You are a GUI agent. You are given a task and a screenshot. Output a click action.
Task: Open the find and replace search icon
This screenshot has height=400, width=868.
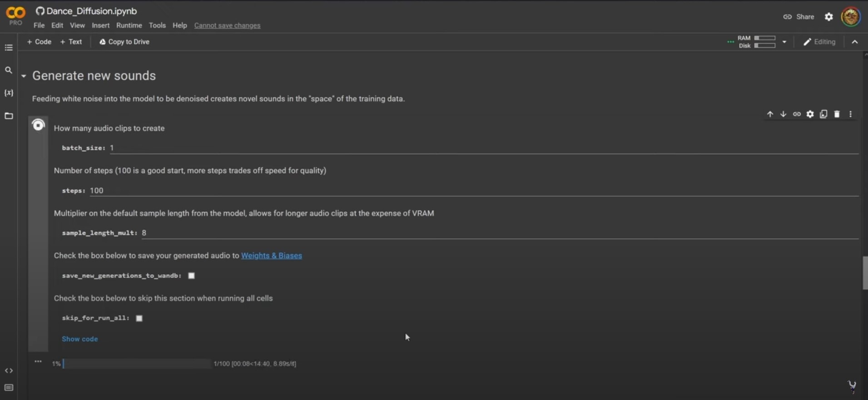pyautogui.click(x=9, y=70)
